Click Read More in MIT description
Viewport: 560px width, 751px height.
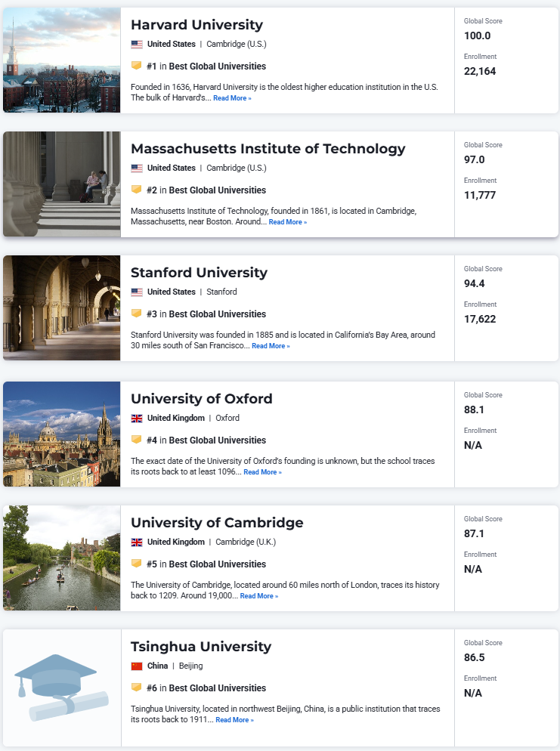coord(288,222)
